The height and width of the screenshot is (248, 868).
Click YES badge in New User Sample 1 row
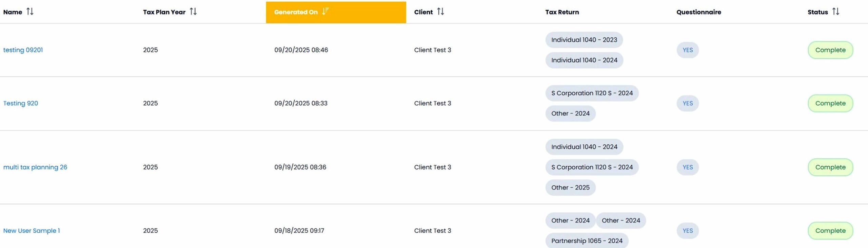point(687,231)
